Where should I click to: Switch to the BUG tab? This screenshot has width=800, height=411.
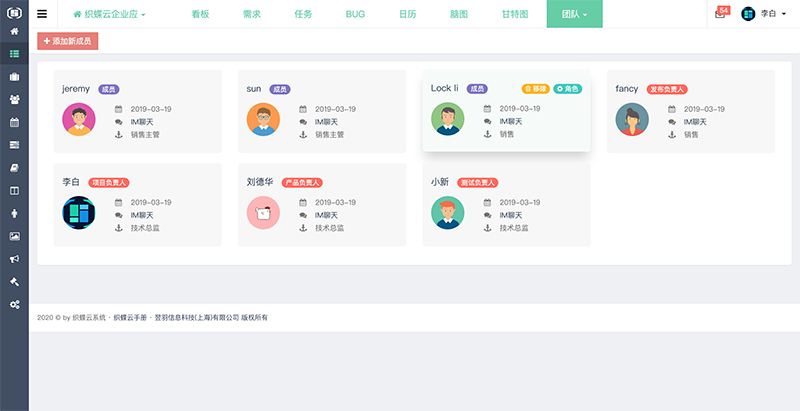click(x=355, y=14)
